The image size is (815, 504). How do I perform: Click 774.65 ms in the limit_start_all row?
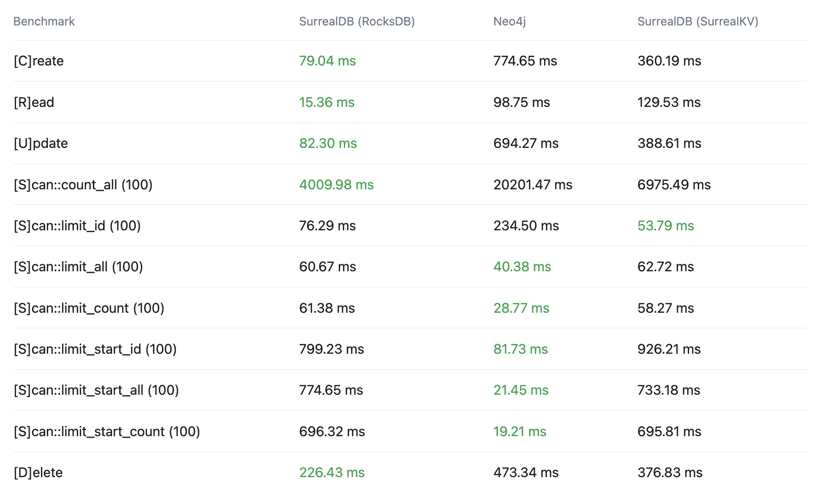tap(331, 390)
